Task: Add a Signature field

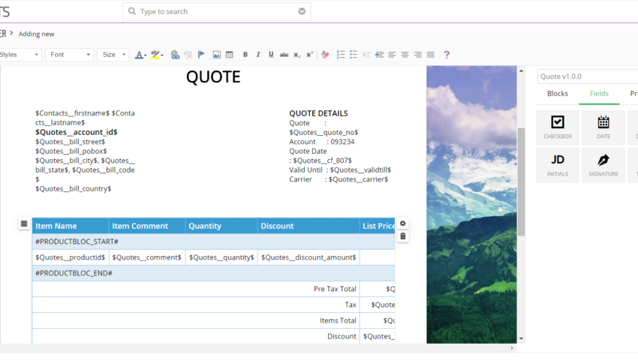Action: pyautogui.click(x=603, y=164)
